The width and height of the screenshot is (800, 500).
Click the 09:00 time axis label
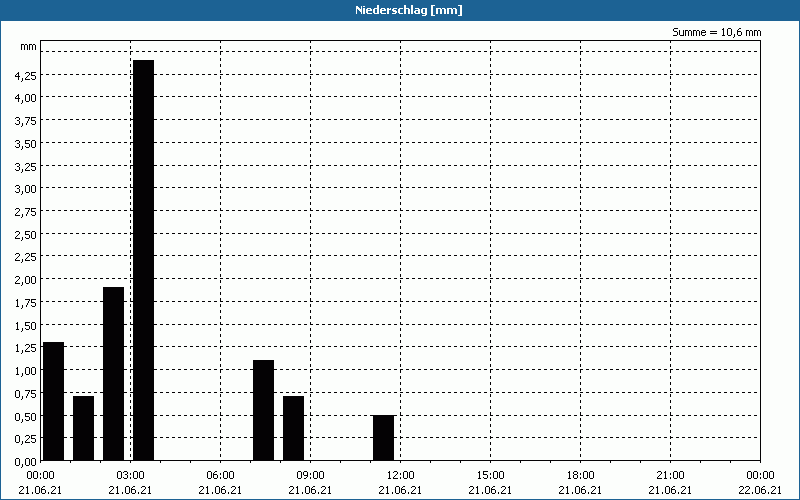310,476
